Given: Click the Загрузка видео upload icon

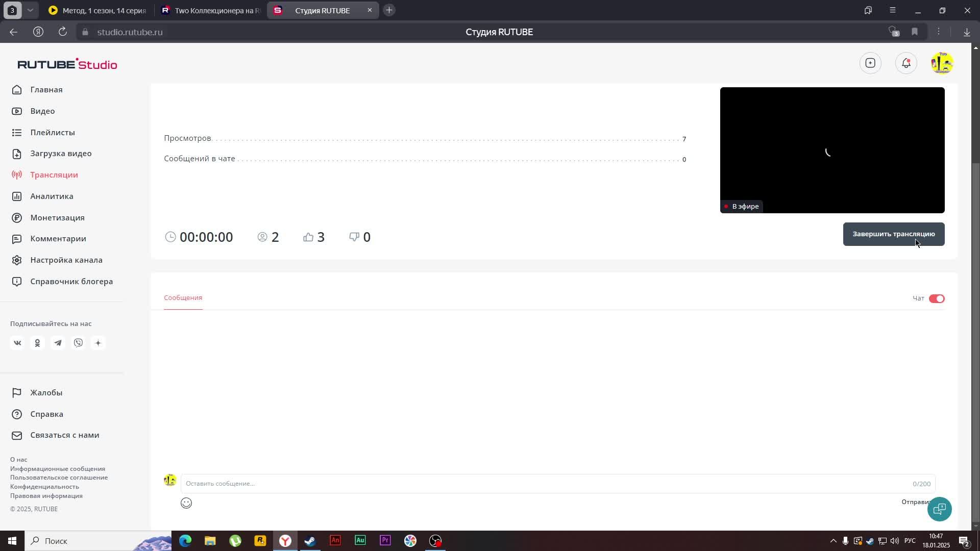Looking at the screenshot, I should point(17,154).
